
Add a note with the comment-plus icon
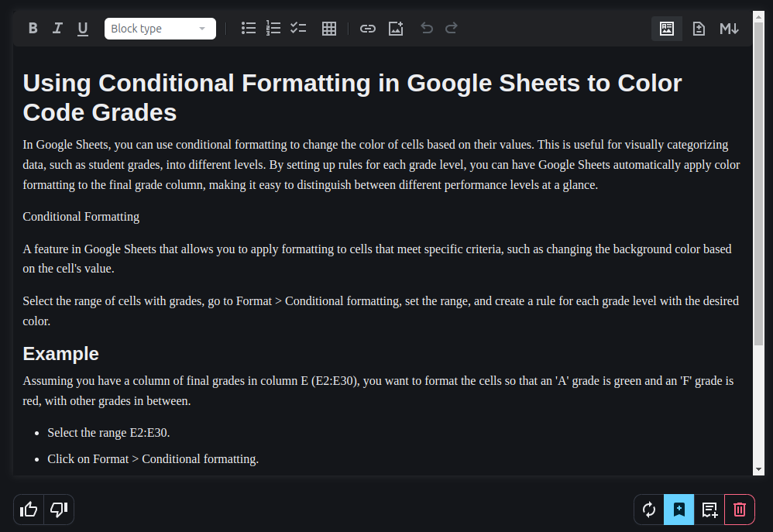[709, 510]
